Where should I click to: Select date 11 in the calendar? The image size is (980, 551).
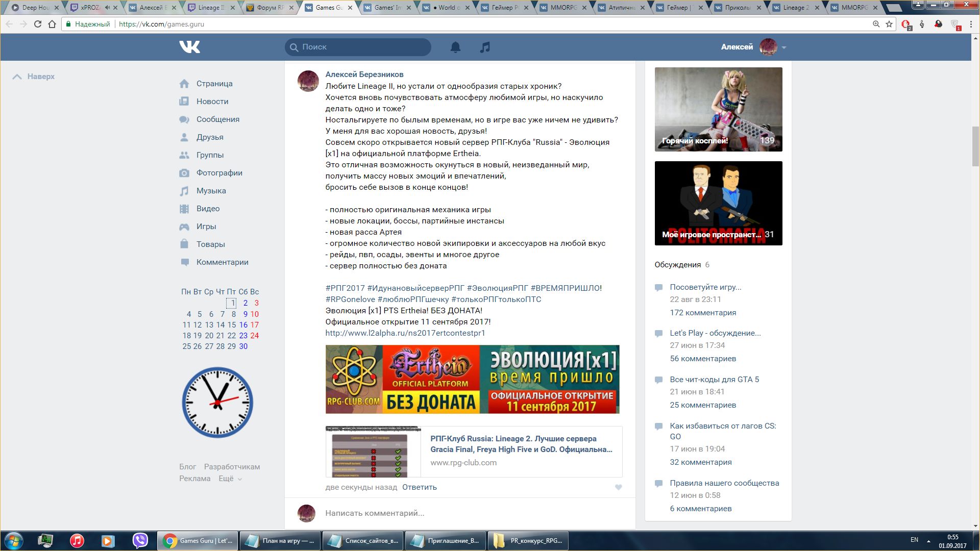pos(186,325)
